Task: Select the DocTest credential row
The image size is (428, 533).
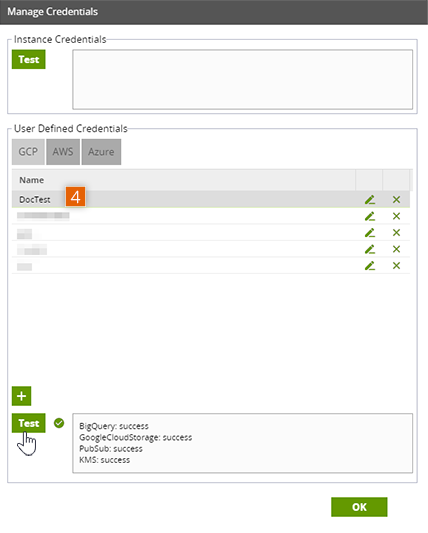Action: (x=211, y=200)
